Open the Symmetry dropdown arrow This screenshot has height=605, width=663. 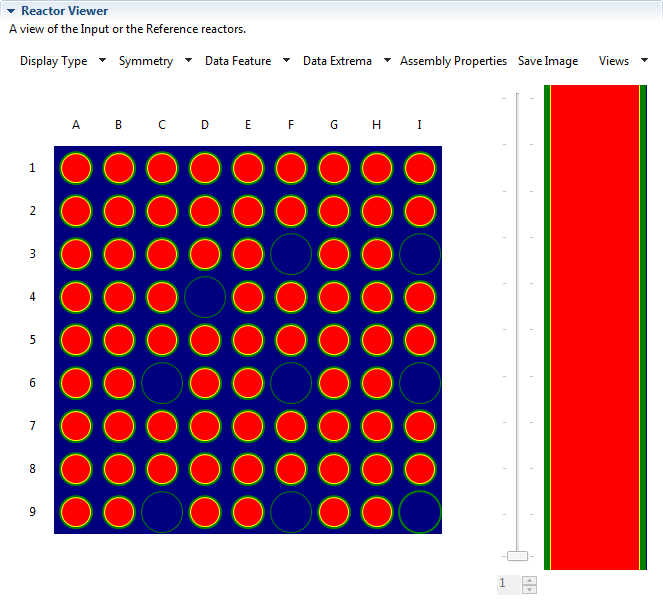click(189, 60)
